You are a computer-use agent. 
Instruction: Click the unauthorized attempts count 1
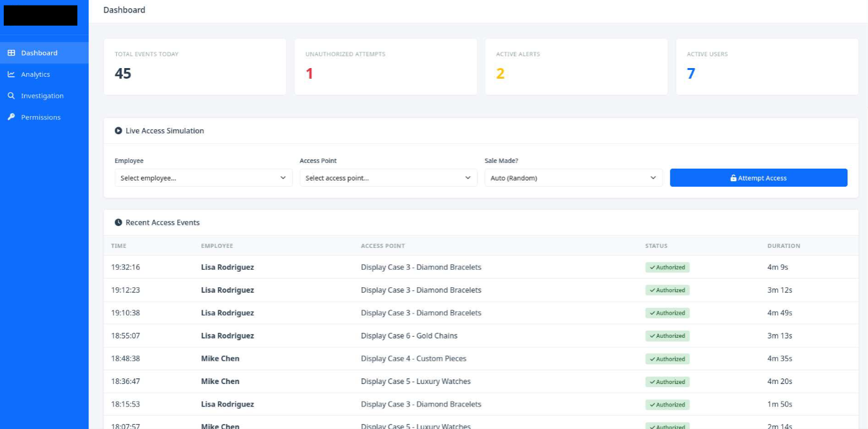click(x=310, y=74)
